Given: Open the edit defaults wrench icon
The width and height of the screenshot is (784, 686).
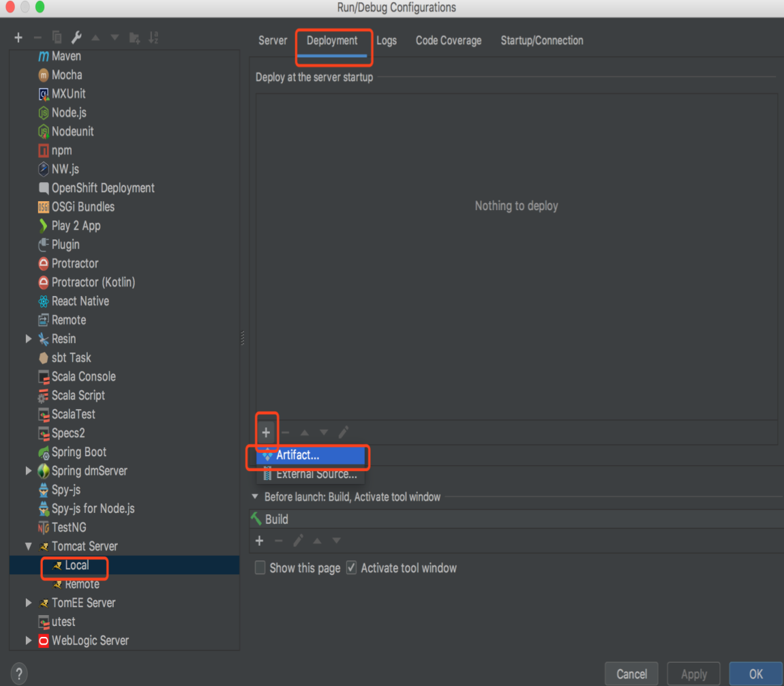Looking at the screenshot, I should (x=76, y=38).
